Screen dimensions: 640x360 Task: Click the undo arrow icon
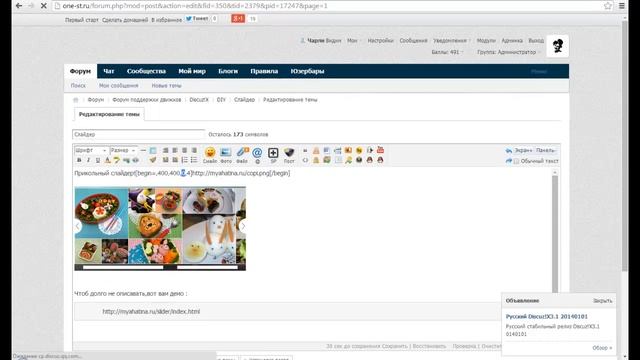(x=509, y=151)
